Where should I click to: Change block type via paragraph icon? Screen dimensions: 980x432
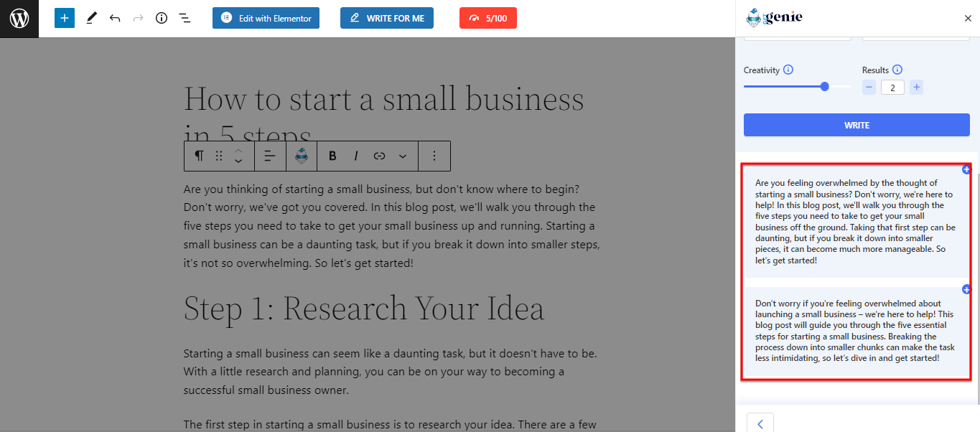tap(199, 156)
